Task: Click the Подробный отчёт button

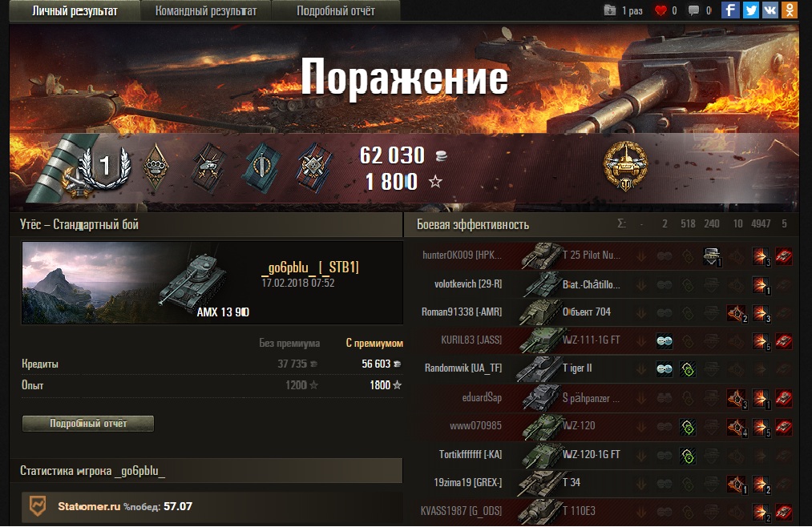Action: [x=88, y=423]
